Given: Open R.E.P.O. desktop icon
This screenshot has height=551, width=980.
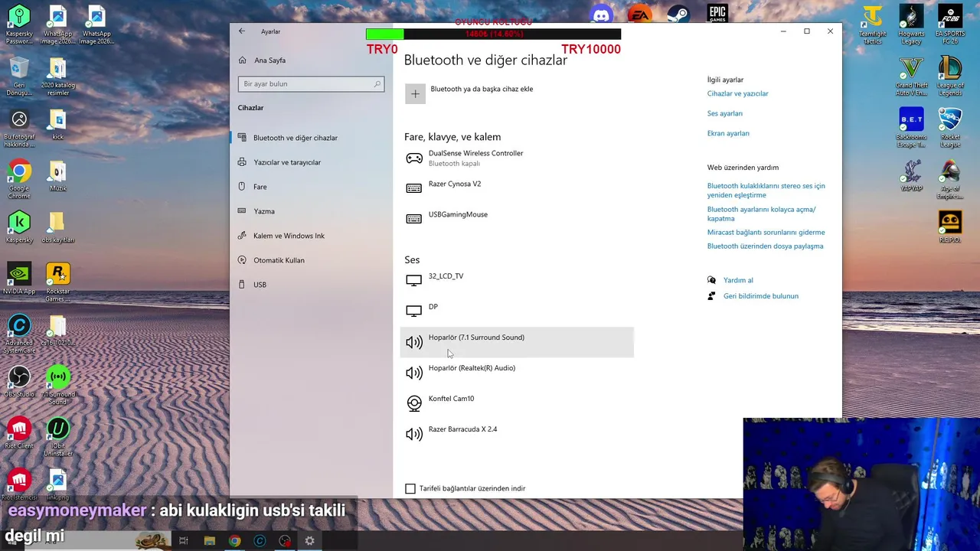Looking at the screenshot, I should pos(950,227).
